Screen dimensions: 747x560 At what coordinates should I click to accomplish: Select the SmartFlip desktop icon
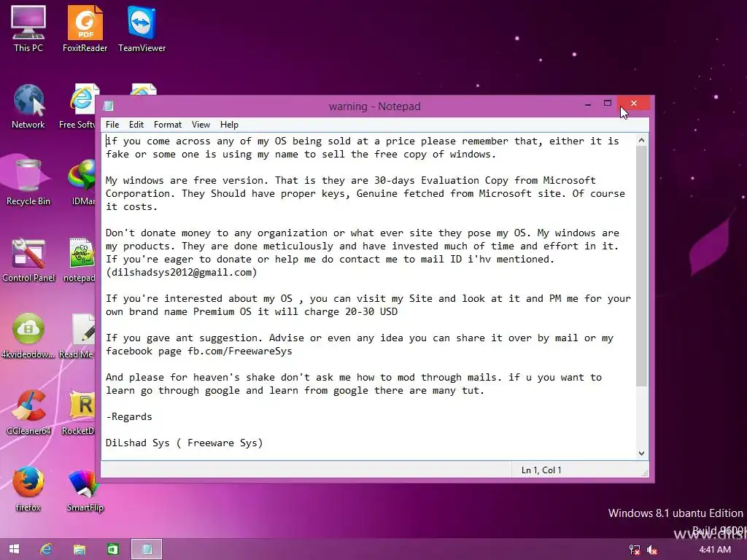85,489
